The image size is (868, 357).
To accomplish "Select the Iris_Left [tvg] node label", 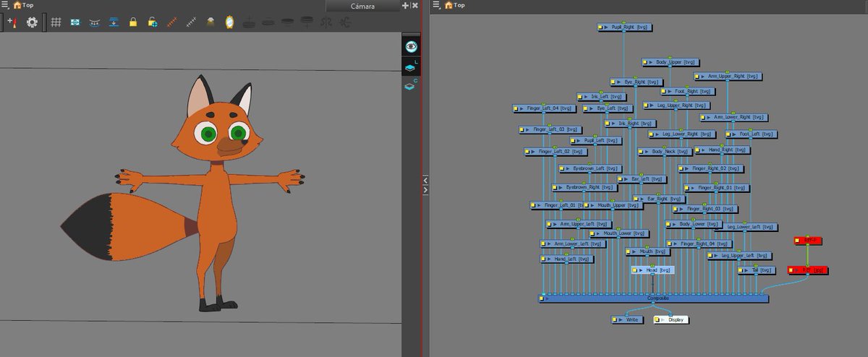I will tap(607, 96).
